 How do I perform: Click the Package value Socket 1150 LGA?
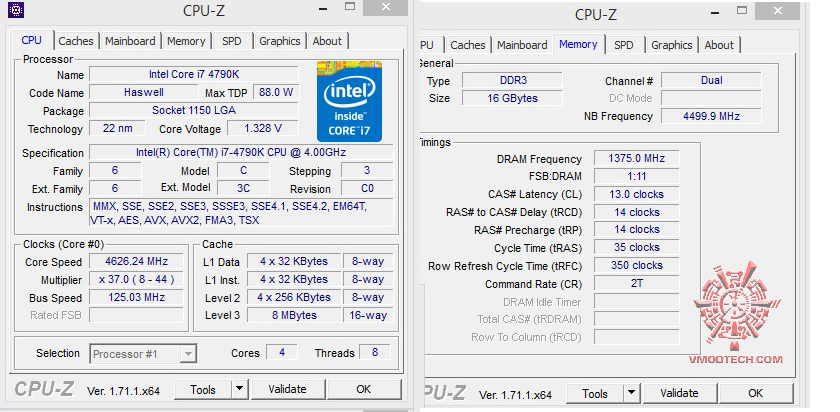(194, 110)
